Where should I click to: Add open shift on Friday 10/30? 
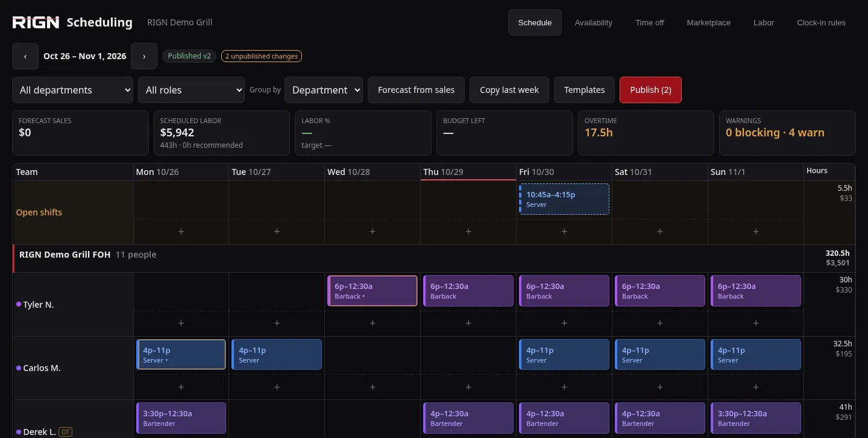pos(564,232)
